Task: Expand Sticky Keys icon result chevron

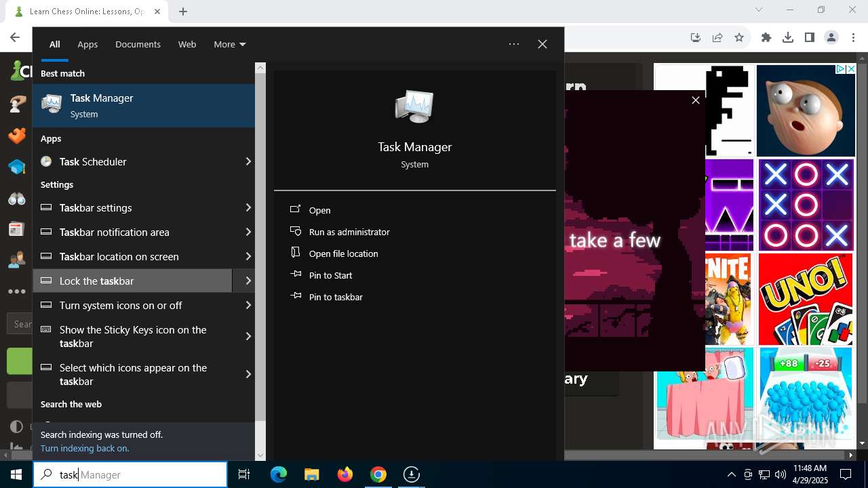Action: click(x=248, y=336)
